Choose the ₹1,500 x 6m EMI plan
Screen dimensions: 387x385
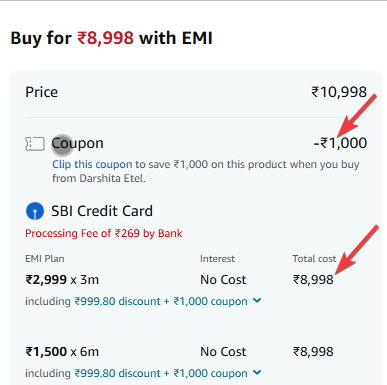(62, 351)
